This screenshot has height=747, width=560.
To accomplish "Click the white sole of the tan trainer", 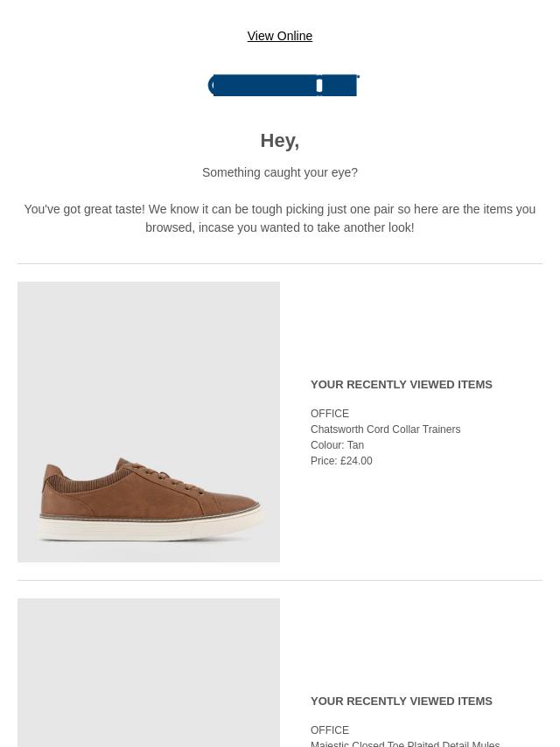I will coord(150,529).
